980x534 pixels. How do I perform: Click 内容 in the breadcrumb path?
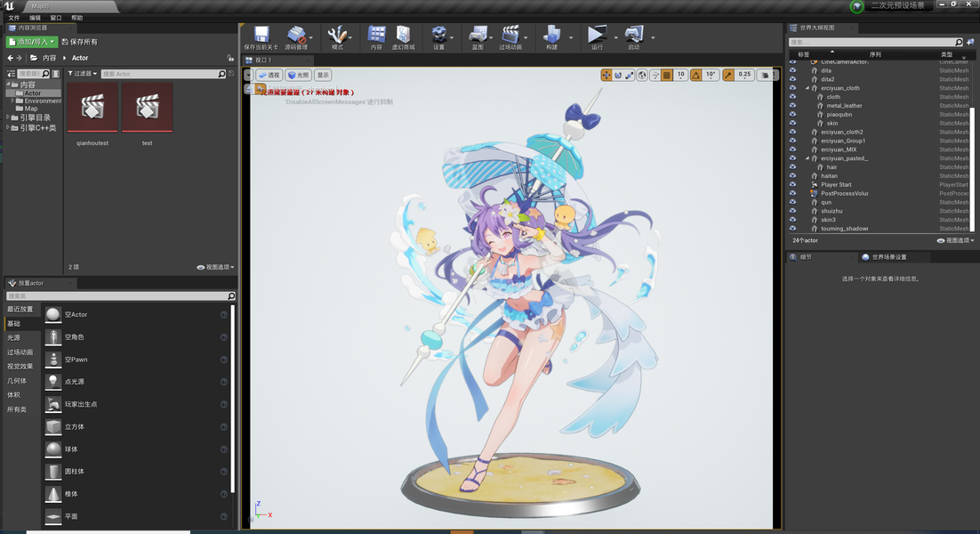tap(50, 58)
